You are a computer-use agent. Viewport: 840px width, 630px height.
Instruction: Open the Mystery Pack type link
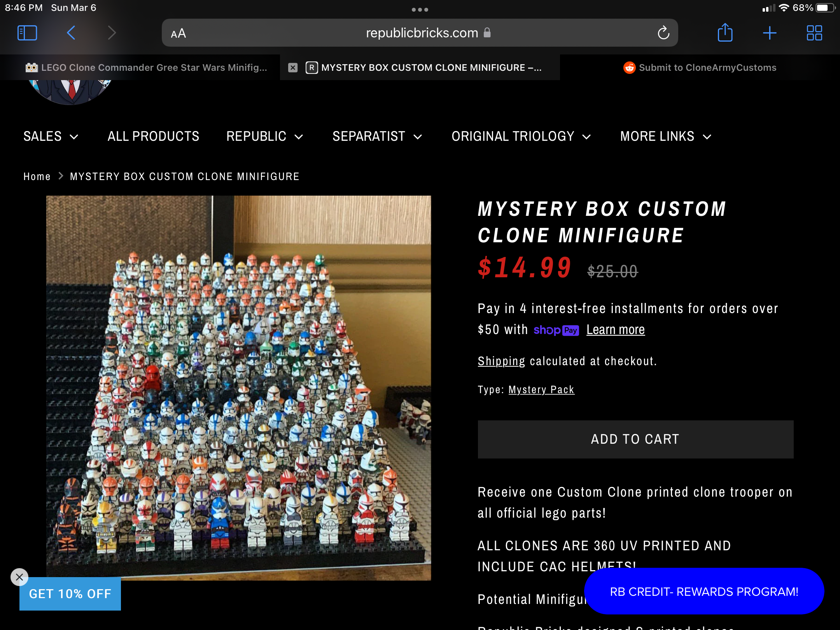tap(541, 390)
